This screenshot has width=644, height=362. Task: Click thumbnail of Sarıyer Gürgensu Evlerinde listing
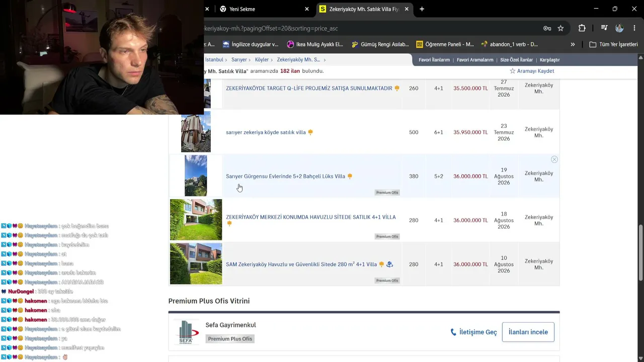(196, 175)
